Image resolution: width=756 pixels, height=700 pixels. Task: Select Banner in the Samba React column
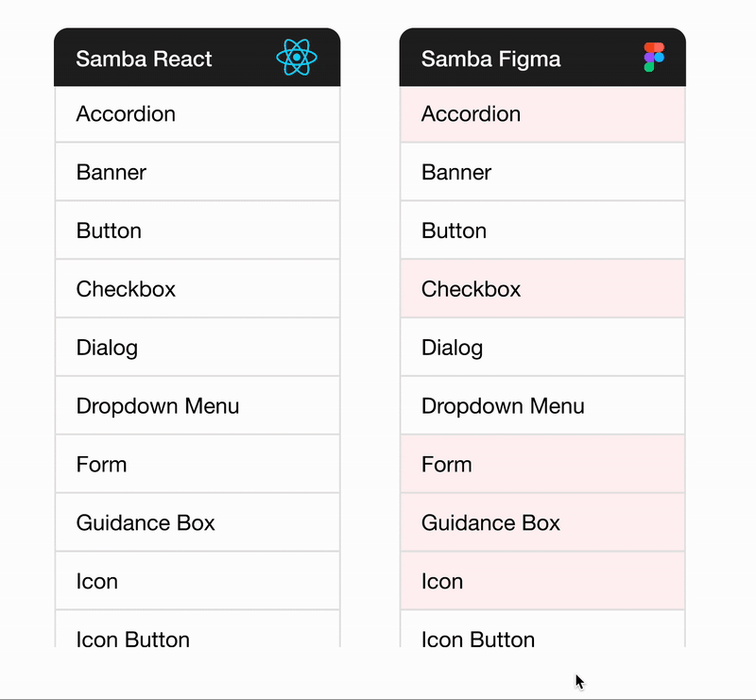click(x=198, y=172)
